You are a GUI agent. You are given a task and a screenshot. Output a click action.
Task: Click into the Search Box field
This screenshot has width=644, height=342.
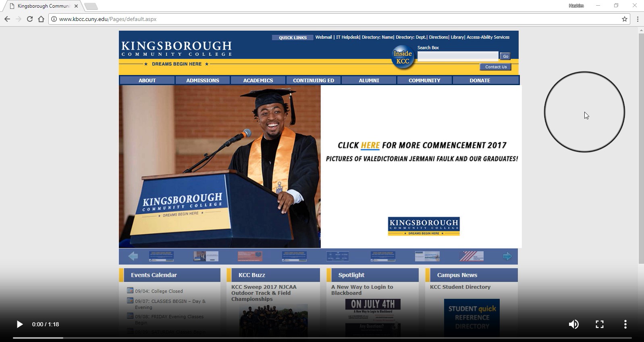pos(458,56)
